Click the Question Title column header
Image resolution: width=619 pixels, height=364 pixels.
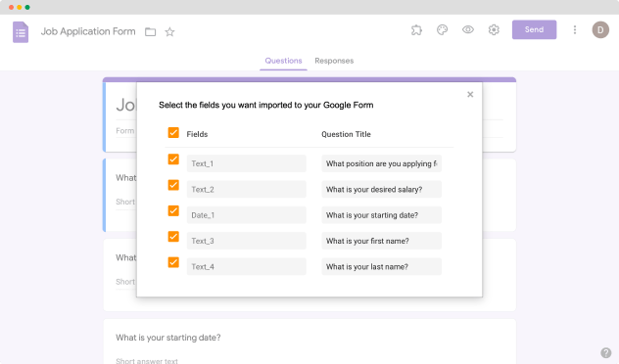tap(346, 134)
